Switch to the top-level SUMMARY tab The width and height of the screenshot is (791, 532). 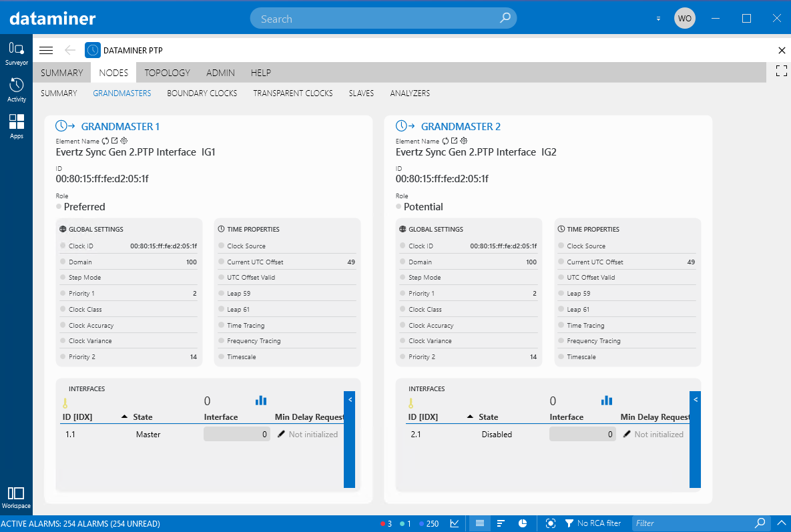[x=62, y=73]
